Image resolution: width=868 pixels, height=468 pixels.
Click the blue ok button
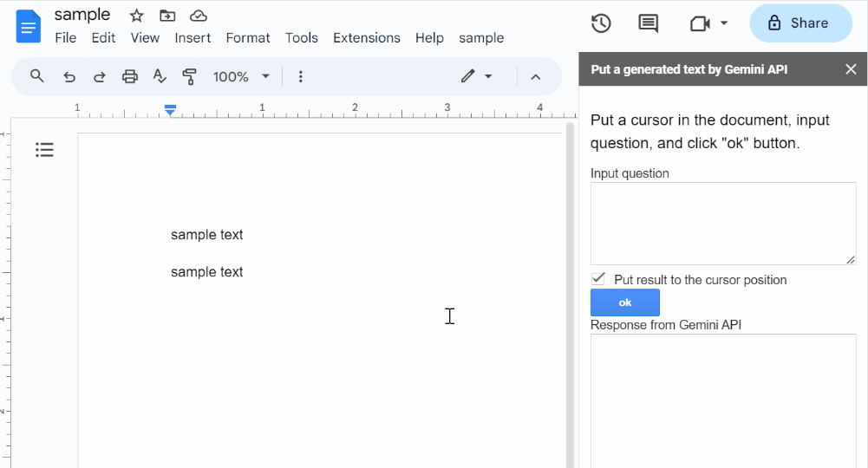pos(625,302)
